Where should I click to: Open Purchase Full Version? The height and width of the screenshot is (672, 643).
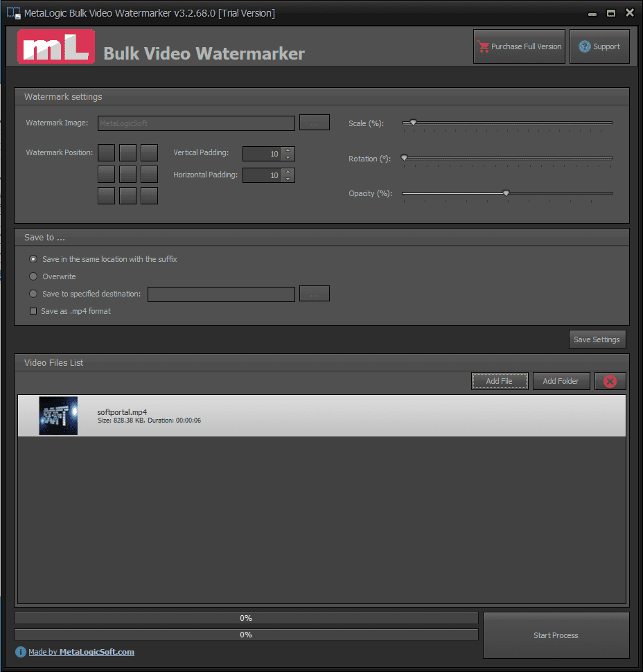519,46
